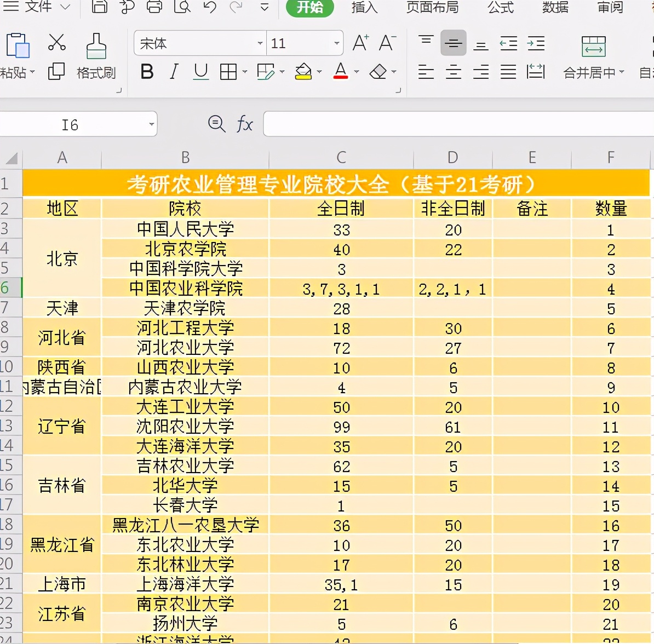Click the Underline icon

[200, 72]
